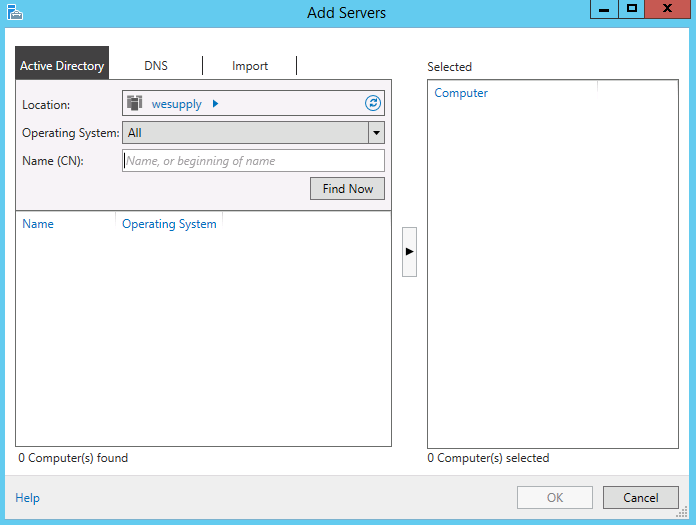The width and height of the screenshot is (696, 525).
Task: Click the Cancel button
Action: [641, 497]
